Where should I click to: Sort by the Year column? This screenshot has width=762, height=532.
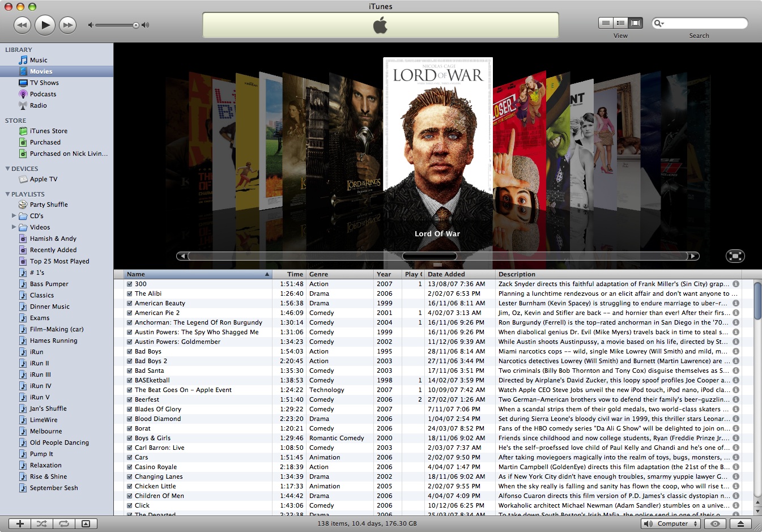[388, 274]
